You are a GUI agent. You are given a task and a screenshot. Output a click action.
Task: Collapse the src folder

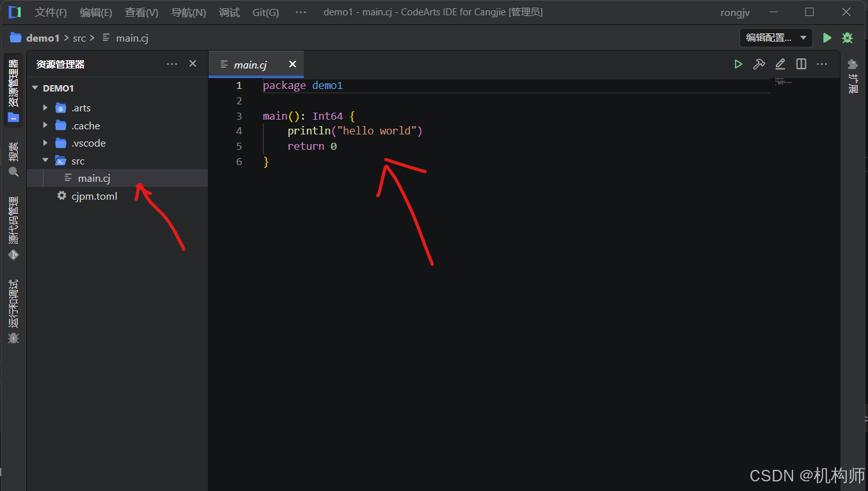point(45,161)
